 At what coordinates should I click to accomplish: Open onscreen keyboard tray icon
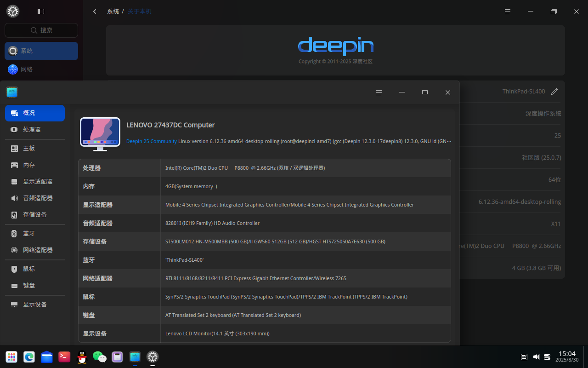pyautogui.click(x=524, y=357)
